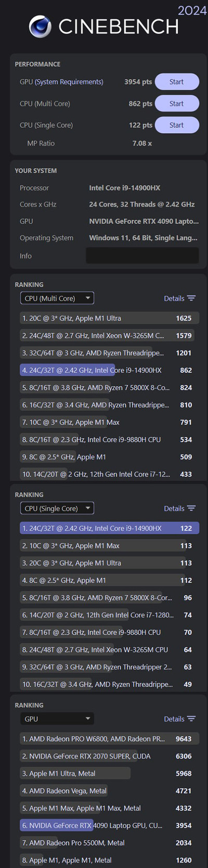Select the highlighted RTX 4090 Laptop GPU entry

pos(109,825)
